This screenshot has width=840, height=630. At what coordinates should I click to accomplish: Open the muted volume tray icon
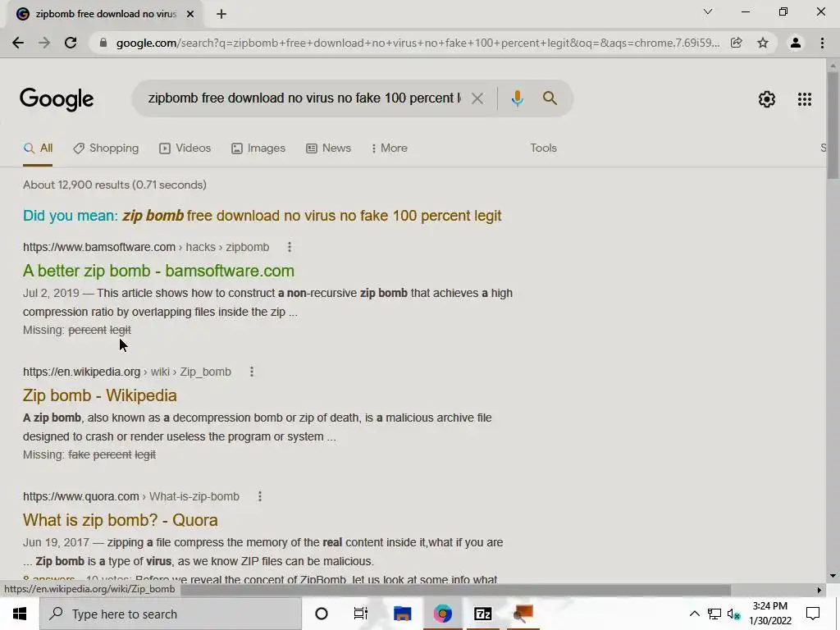(733, 614)
